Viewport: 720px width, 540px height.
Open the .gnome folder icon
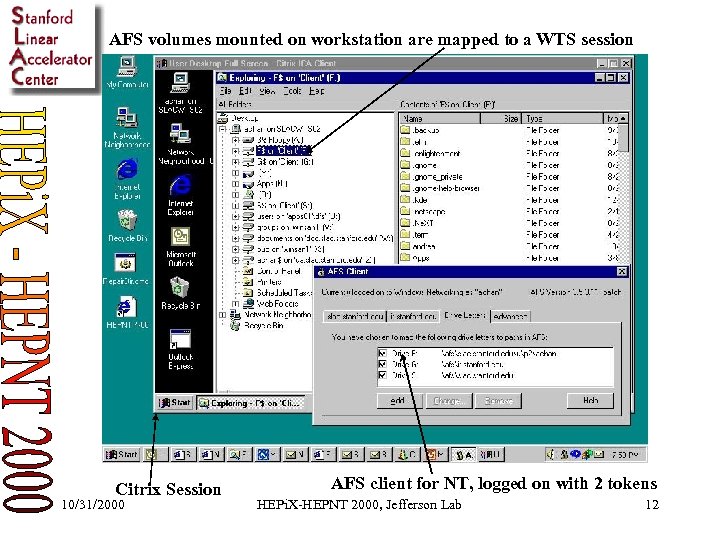405,165
